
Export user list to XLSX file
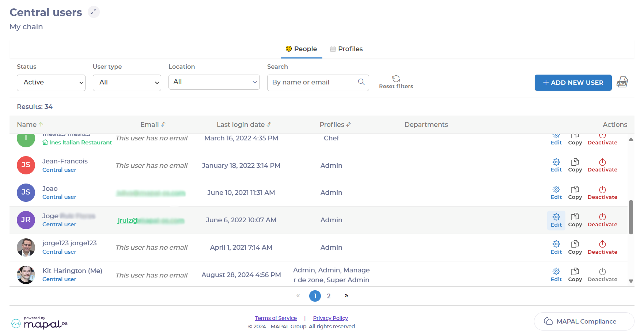point(622,82)
